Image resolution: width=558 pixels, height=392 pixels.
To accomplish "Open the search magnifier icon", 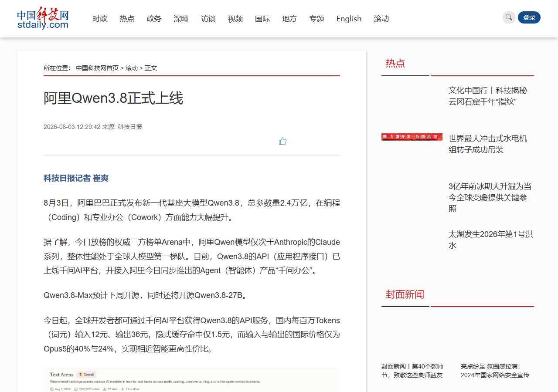I will 509,17.
